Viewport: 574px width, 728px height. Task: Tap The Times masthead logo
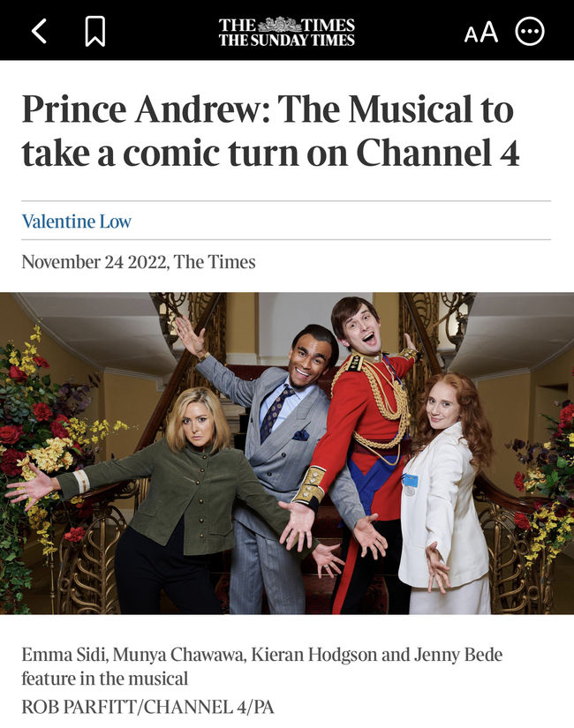287,32
